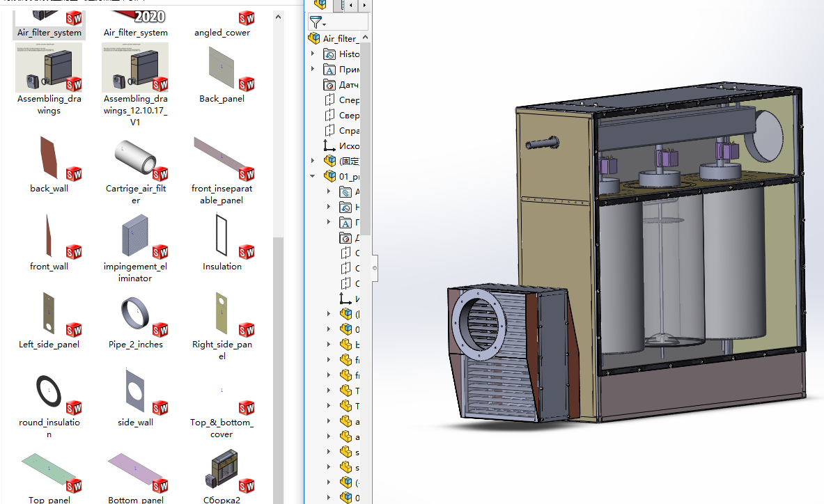The width and height of the screenshot is (824, 504).
Task: Select the Исхо origin icon
Action: point(329,146)
